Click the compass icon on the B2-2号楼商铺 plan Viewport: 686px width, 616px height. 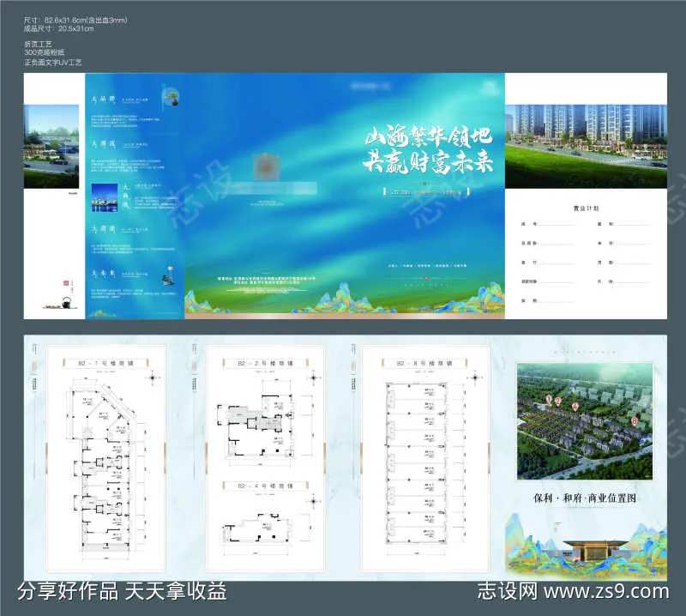pos(313,378)
